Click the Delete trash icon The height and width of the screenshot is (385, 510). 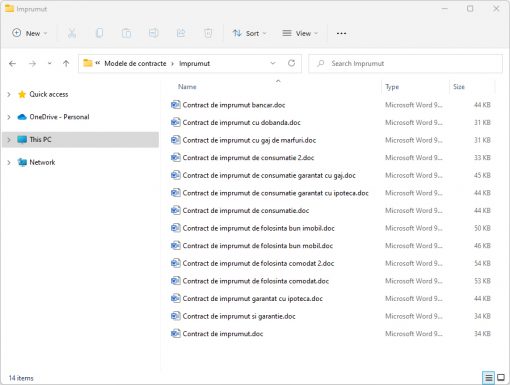coord(208,33)
